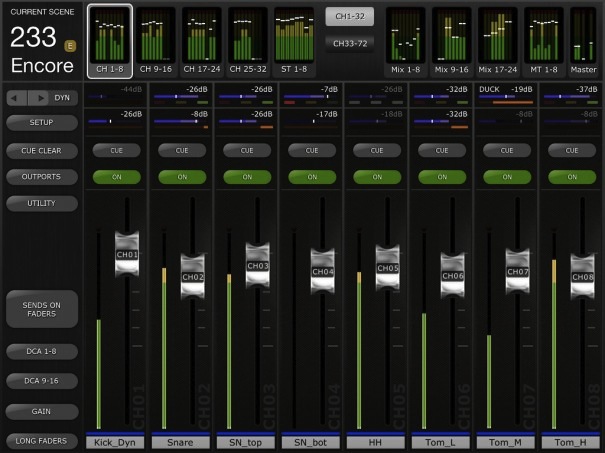
Task: Open the ST 1-8 meter bank
Action: point(293,41)
